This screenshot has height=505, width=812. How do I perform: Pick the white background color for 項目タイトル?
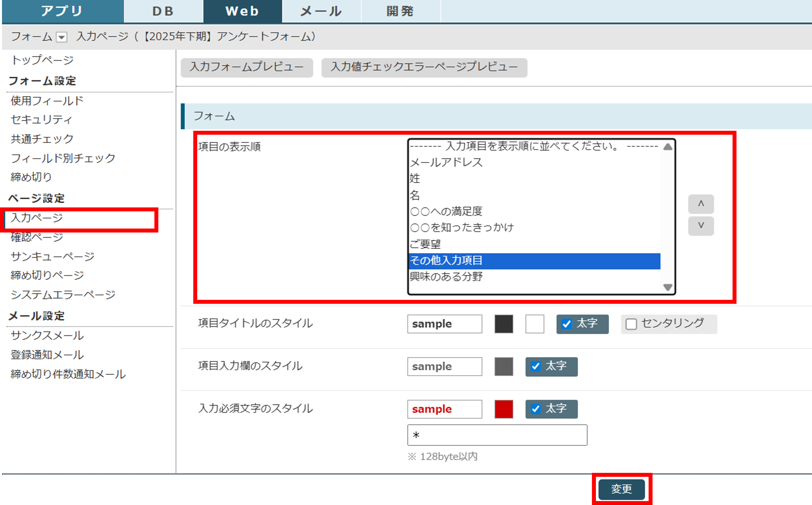pos(534,324)
